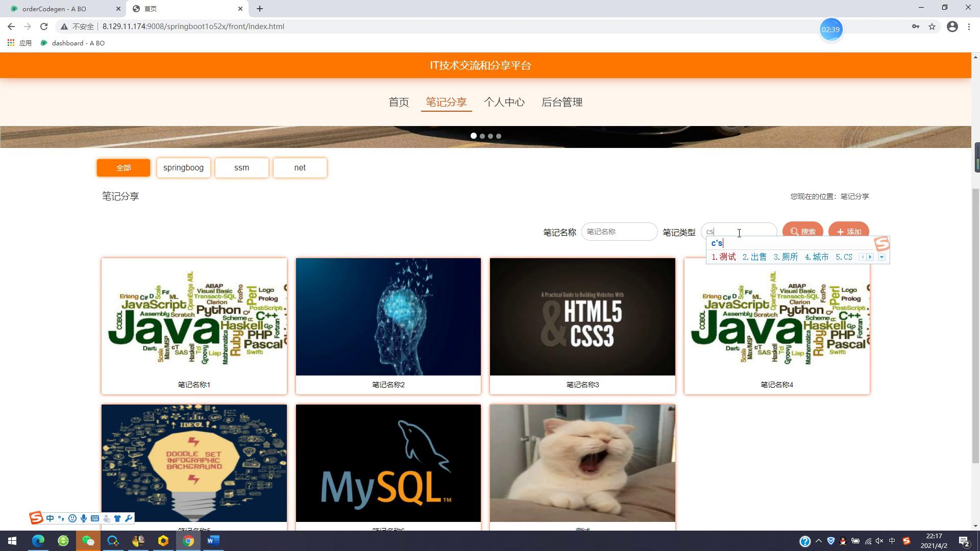This screenshot has width=980, height=551.
Task: Open the Sogou IME emoji smiley icon
Action: pyautogui.click(x=72, y=518)
